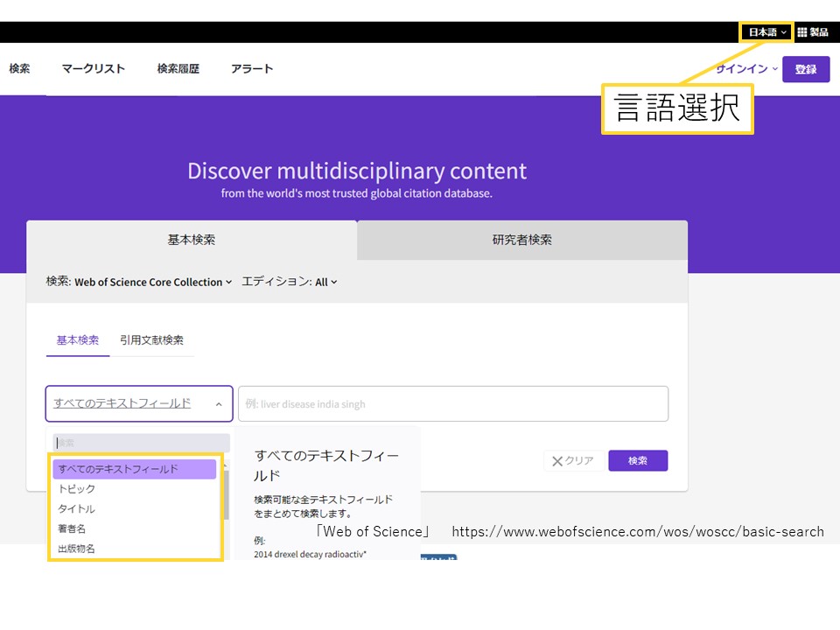Open the 日本語 language selector

point(766,32)
